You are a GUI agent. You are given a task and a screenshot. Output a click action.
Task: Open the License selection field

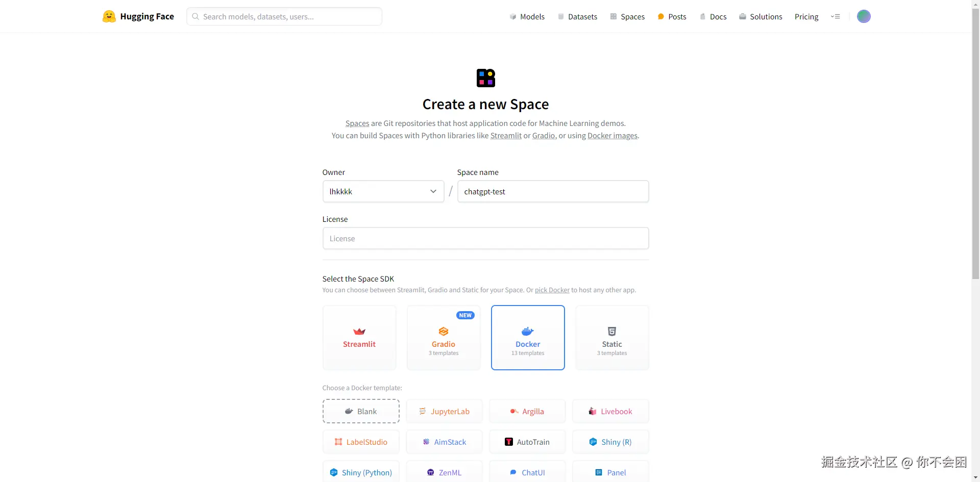485,238
